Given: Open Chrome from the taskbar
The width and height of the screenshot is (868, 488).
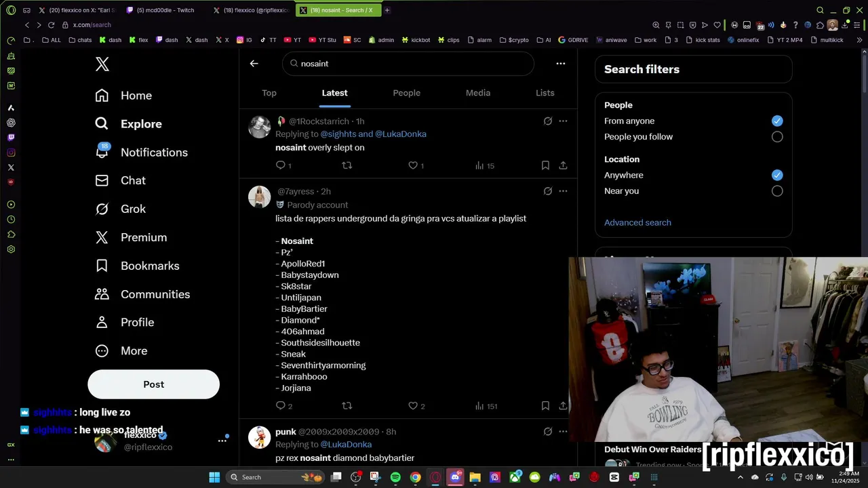Looking at the screenshot, I should tap(415, 477).
